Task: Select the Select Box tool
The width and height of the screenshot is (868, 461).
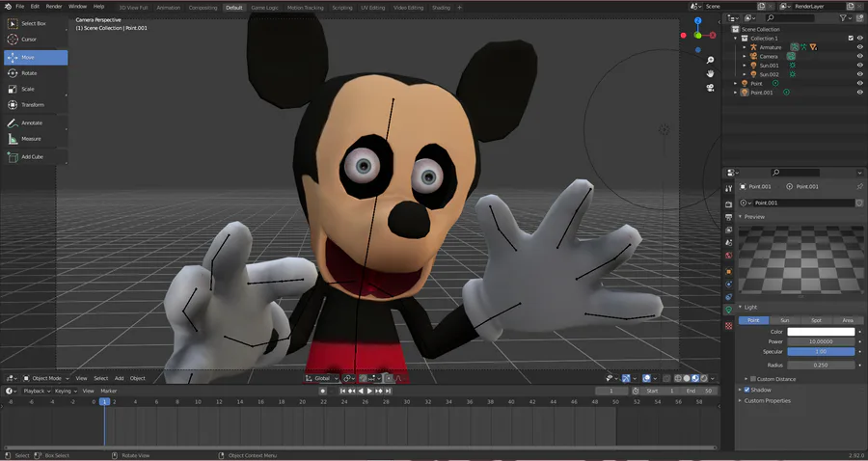Action: click(36, 24)
